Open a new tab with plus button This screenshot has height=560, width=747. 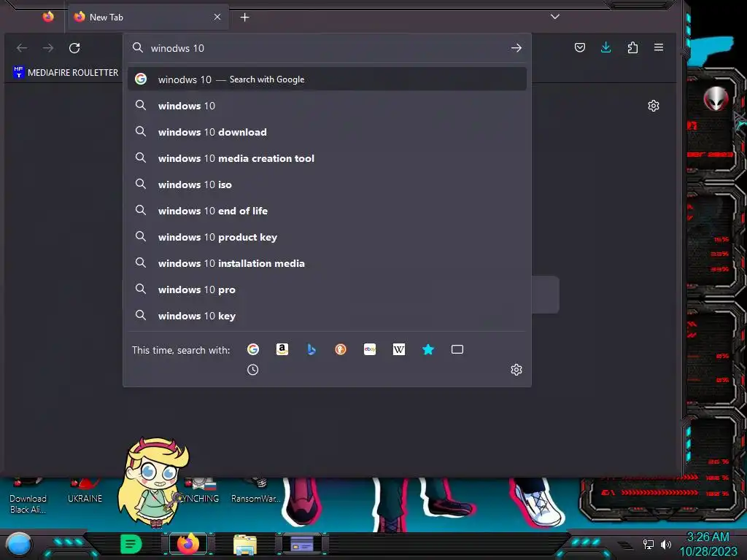click(245, 17)
